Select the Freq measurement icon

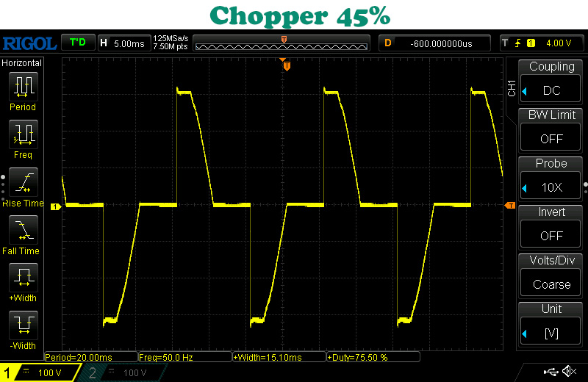coord(24,134)
